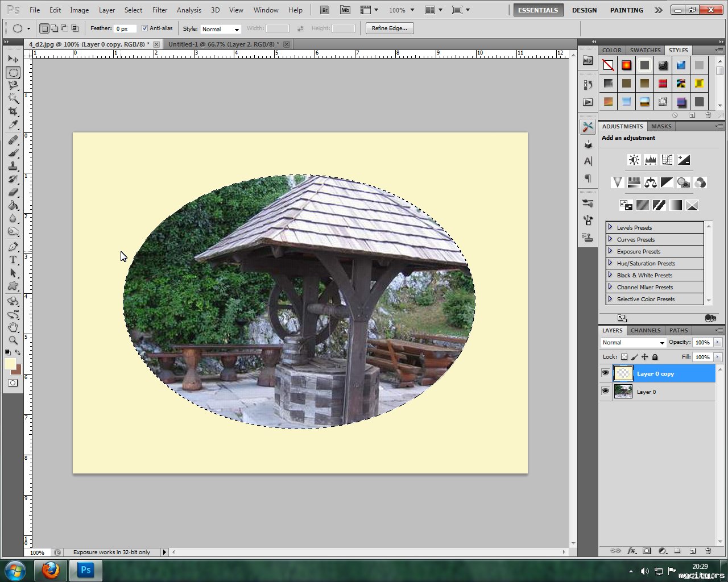Expand the Levels Presets list
Image resolution: width=728 pixels, height=582 pixels.
[610, 227]
